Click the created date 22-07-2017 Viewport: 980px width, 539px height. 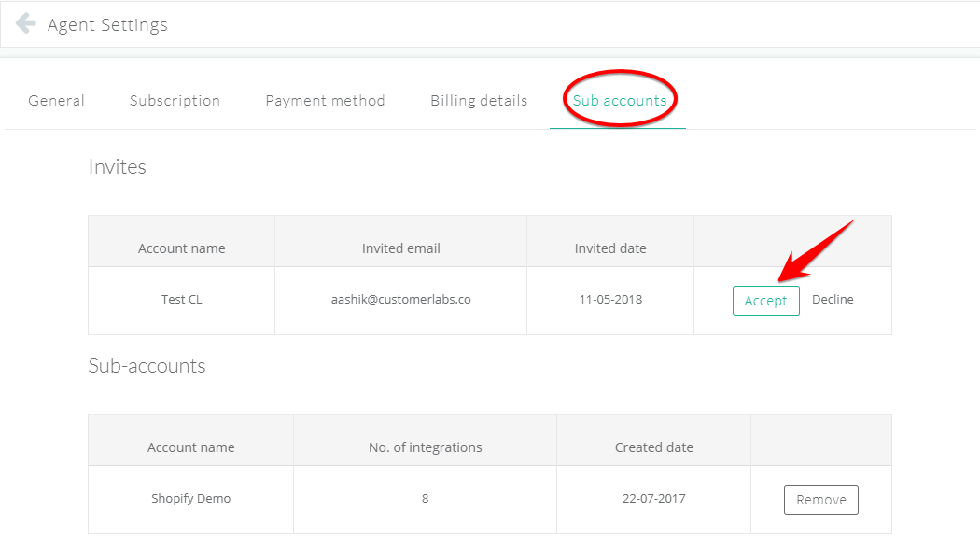653,499
